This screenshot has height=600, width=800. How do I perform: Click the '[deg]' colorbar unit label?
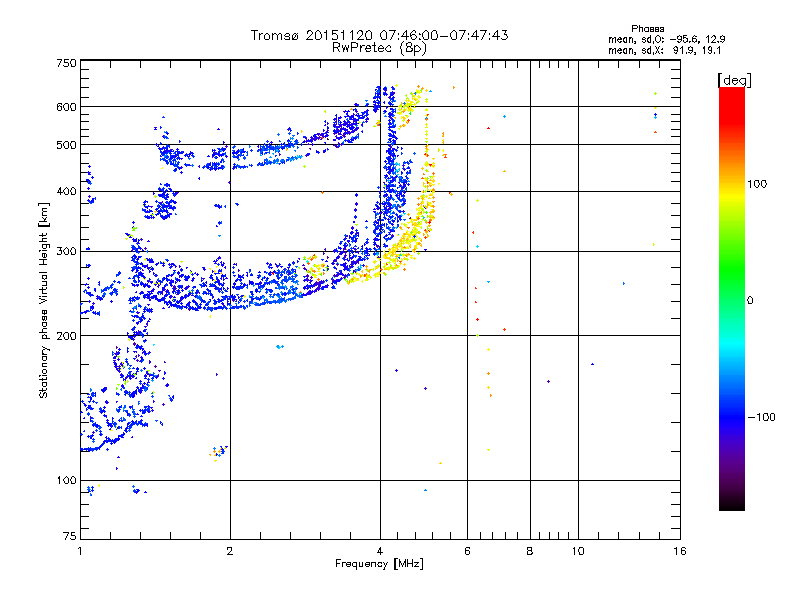(x=734, y=80)
